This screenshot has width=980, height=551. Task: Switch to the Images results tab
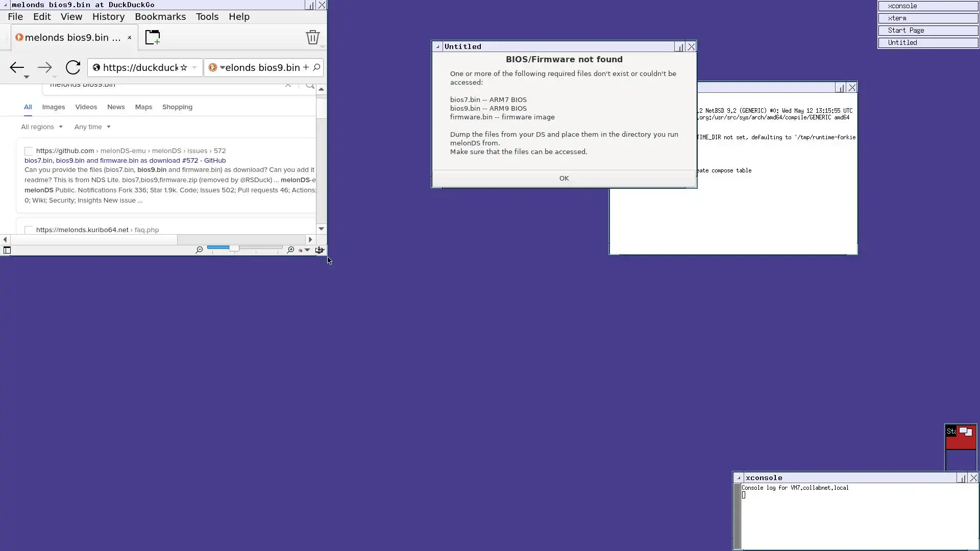53,107
